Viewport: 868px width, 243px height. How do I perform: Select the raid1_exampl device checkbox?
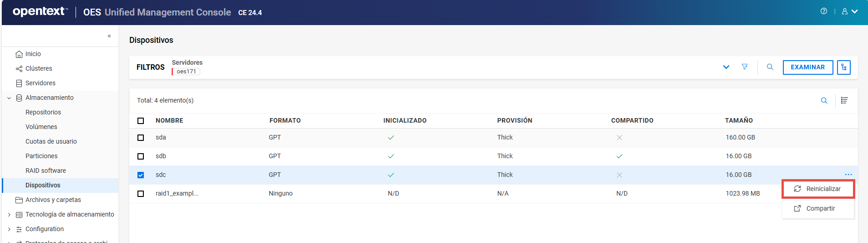141,194
